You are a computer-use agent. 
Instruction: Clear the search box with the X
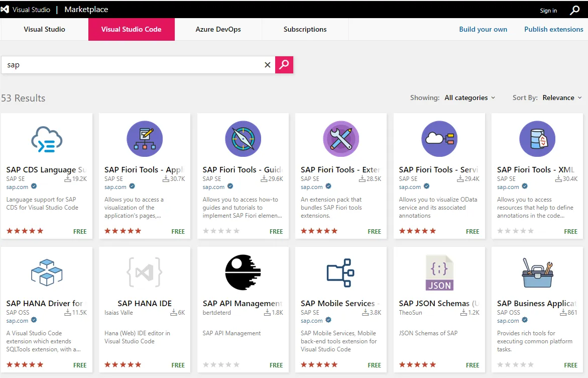(x=267, y=65)
